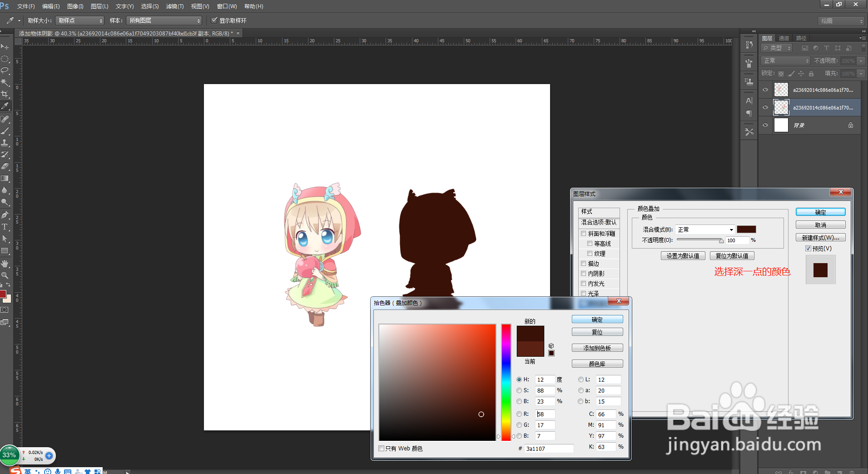
Task: Open the 滤镜(T) menu
Action: 175,6
